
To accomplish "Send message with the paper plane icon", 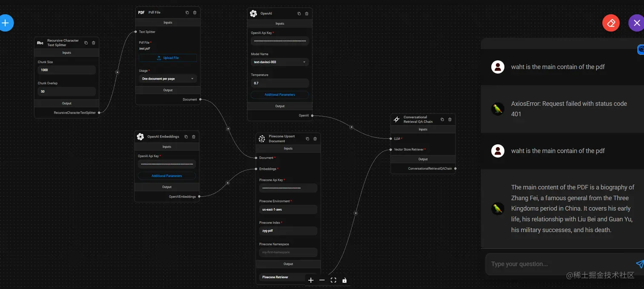I will (x=639, y=264).
